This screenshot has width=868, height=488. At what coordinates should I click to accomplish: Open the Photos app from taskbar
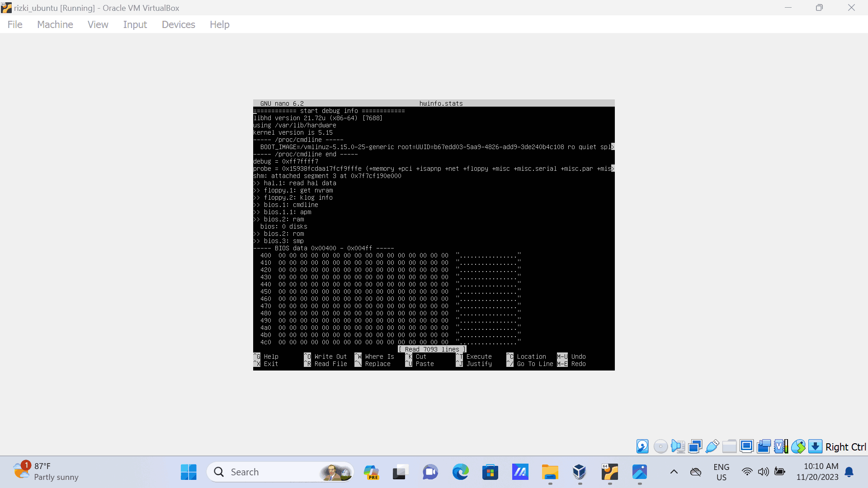(639, 472)
